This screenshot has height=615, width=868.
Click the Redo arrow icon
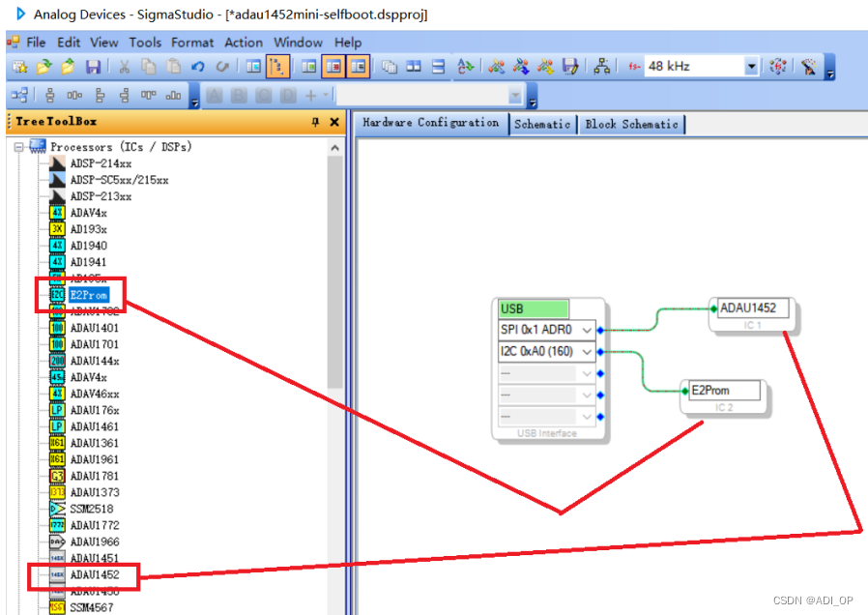tap(222, 67)
